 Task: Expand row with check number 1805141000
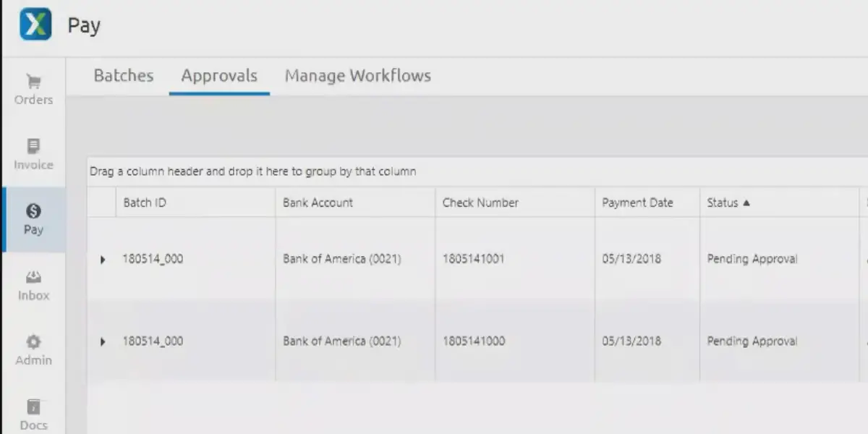[102, 341]
